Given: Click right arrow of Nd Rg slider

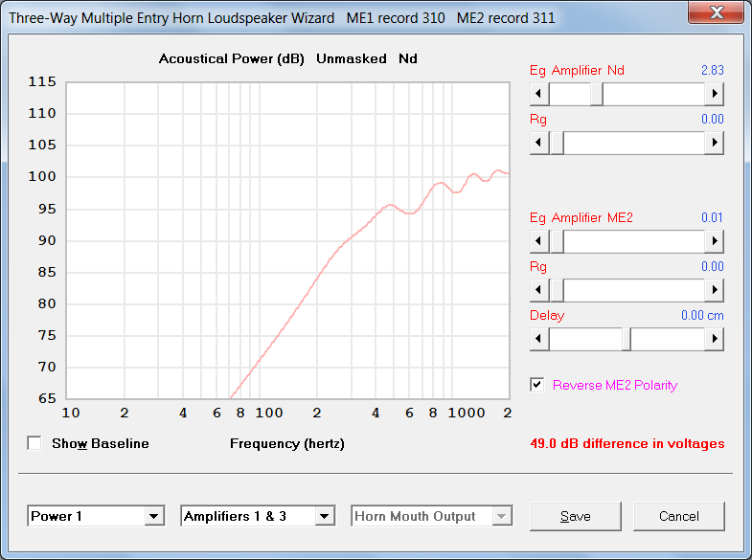Looking at the screenshot, I should (714, 143).
